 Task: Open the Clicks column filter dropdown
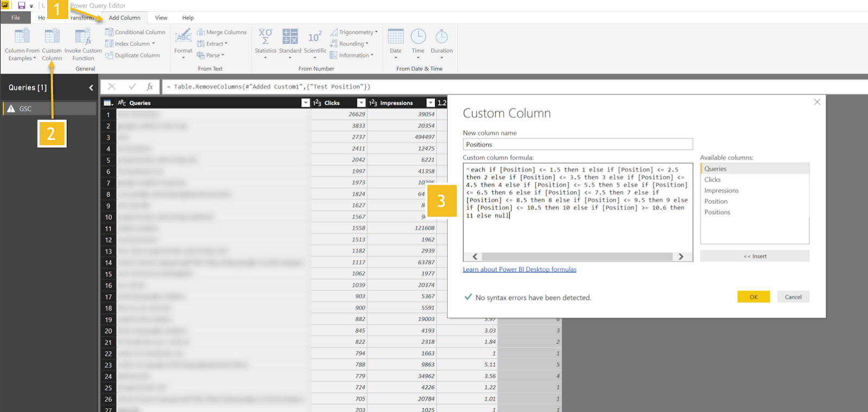tap(361, 103)
